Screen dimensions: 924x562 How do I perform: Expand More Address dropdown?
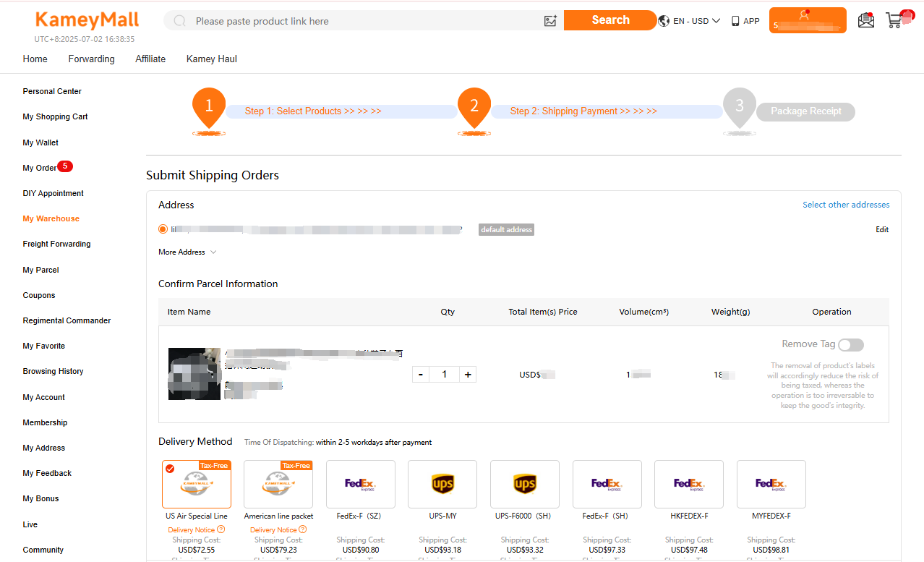click(187, 252)
